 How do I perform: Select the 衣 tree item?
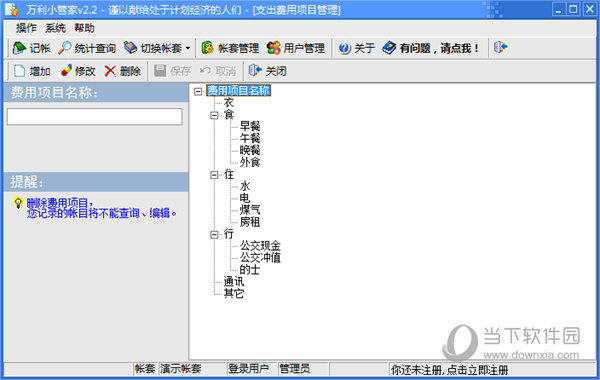tap(229, 103)
